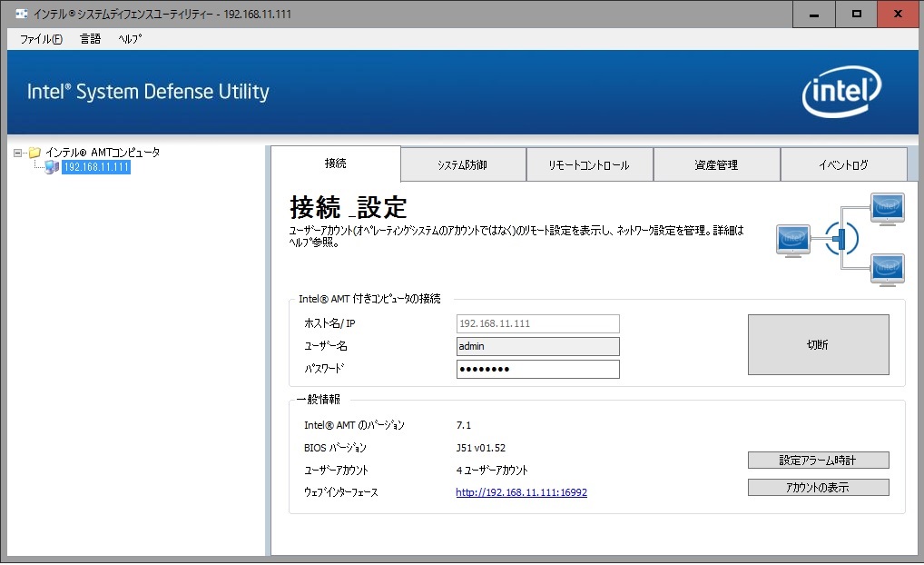Click the Intel logo in the banner
The height and width of the screenshot is (565, 924).
click(x=841, y=92)
